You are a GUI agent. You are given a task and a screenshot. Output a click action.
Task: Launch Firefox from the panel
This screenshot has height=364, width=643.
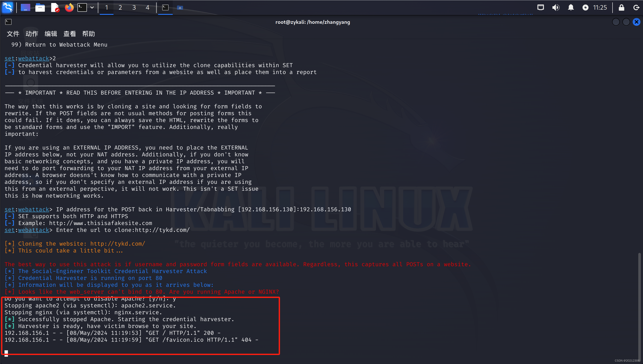point(69,8)
